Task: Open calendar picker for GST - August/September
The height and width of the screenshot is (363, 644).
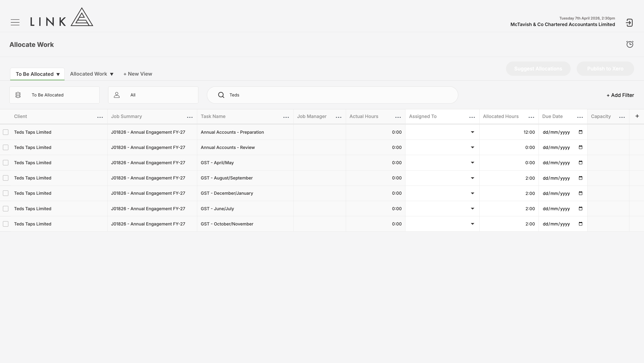Action: tap(580, 178)
